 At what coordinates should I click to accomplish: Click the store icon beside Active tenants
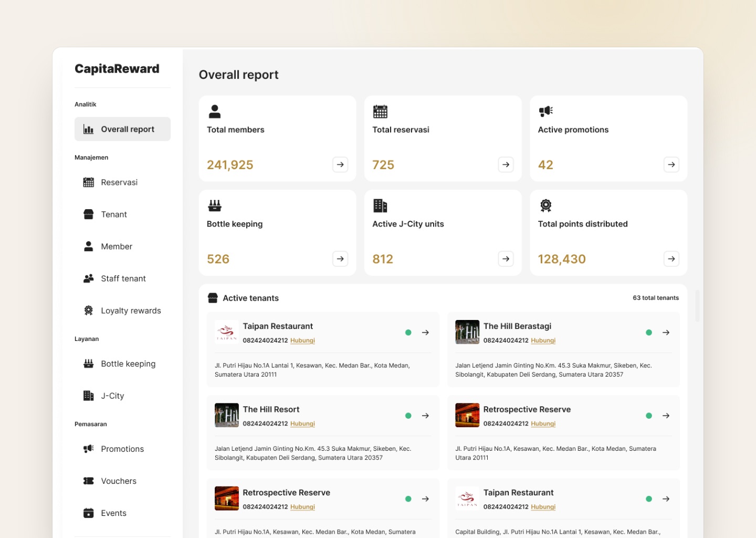point(213,298)
